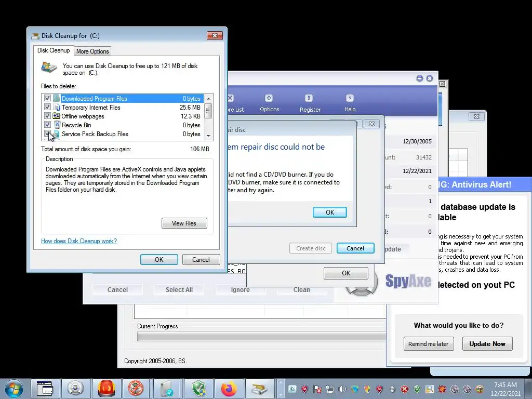Viewport: 532px width, 399px height.
Task: Click the green checkmark shield tray icon
Action: coord(417,389)
